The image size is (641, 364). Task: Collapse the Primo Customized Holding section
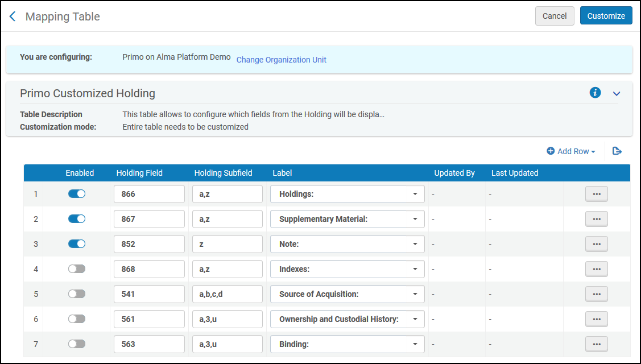pos(616,93)
